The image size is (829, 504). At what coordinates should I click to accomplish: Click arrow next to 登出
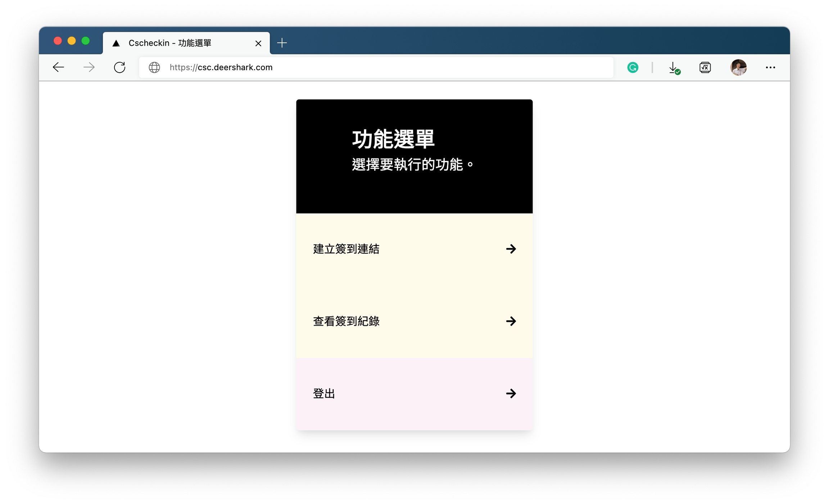pos(511,394)
